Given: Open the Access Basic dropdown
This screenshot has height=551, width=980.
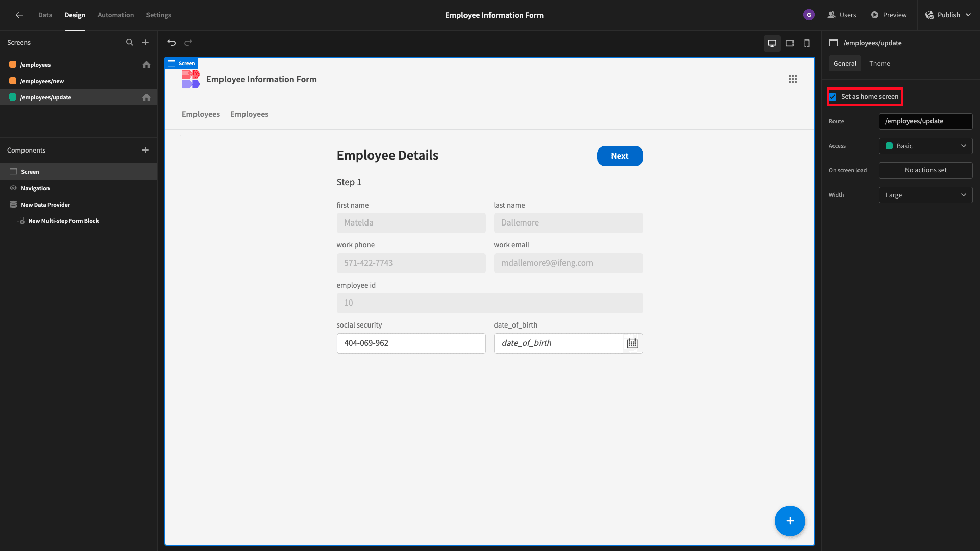Looking at the screenshot, I should (x=925, y=146).
